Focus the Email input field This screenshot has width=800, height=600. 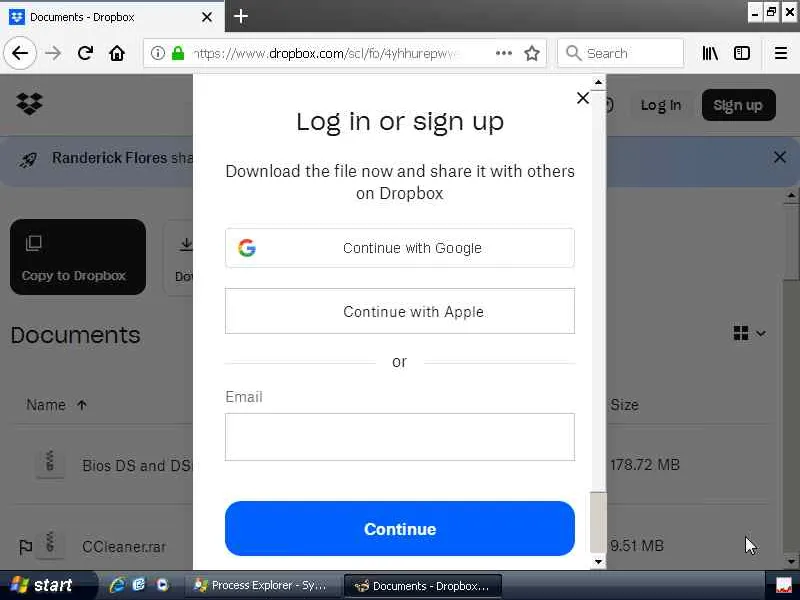pos(399,437)
